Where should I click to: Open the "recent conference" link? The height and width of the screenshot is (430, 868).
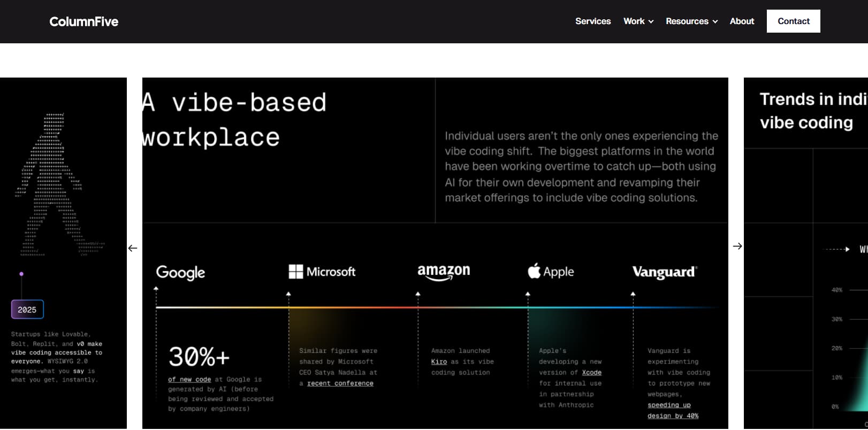click(340, 383)
